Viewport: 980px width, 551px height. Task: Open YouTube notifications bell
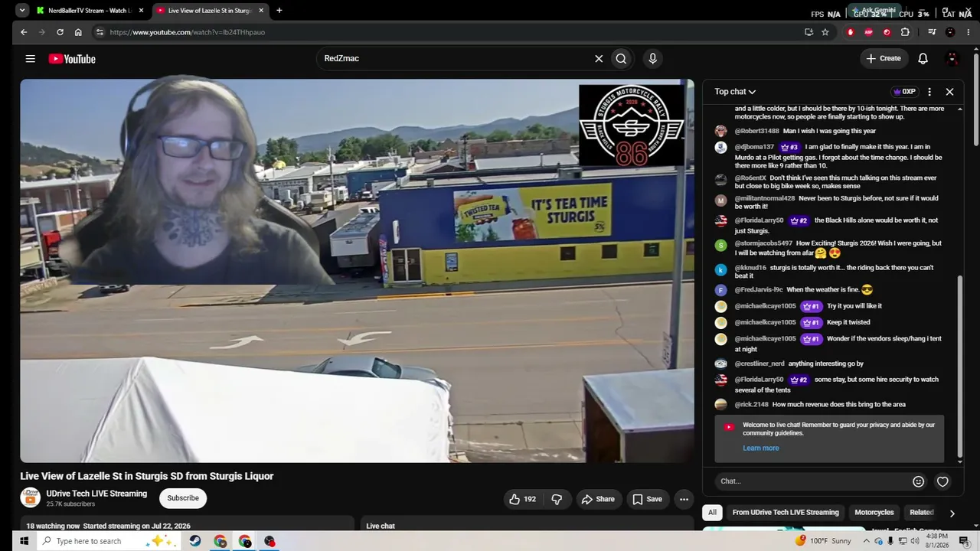[x=923, y=58]
